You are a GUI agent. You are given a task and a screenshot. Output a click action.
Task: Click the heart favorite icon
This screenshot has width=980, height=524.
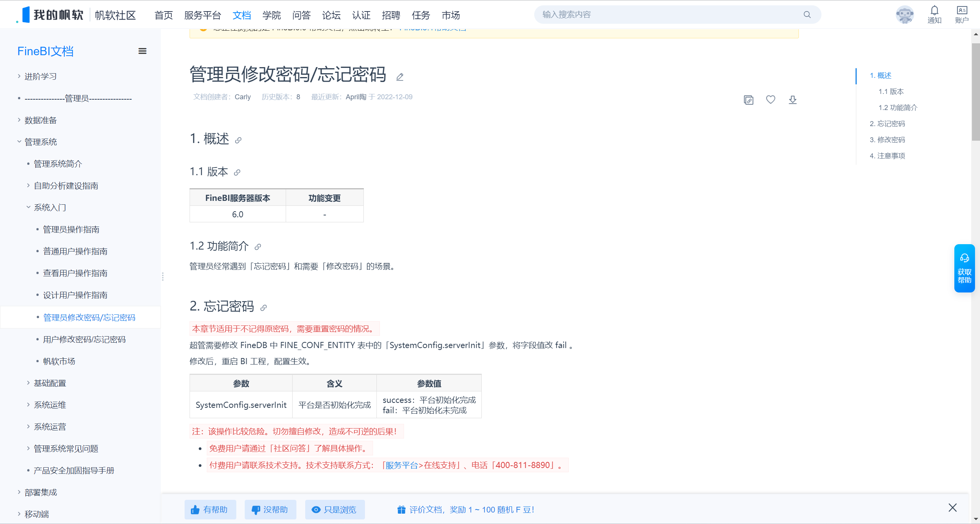771,100
